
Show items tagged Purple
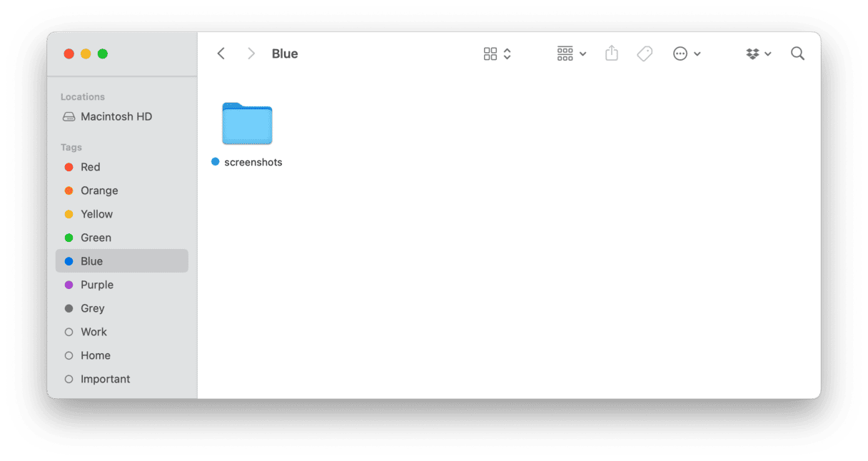122,285
